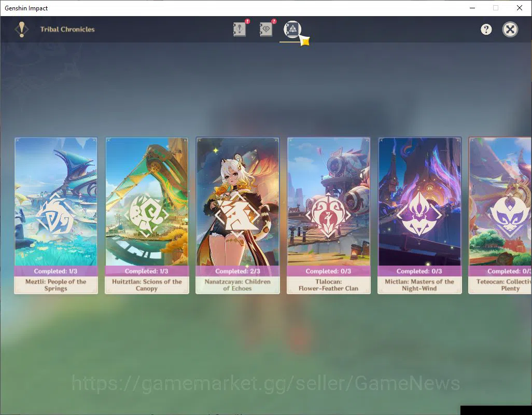532x415 pixels.
Task: Click Meztli's 'Completed: 1/3' progress bar
Action: click(x=56, y=271)
